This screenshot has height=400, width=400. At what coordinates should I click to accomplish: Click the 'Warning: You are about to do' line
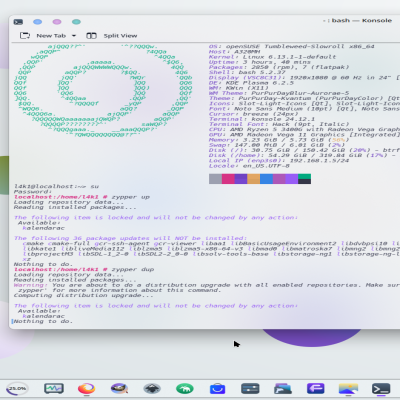207,285
